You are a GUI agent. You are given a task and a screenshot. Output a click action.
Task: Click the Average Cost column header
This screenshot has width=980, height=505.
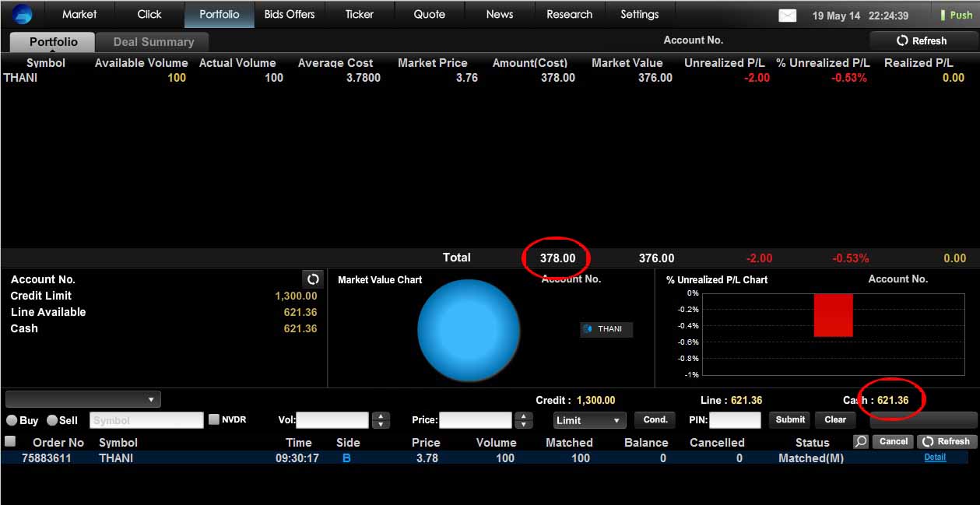pos(335,63)
